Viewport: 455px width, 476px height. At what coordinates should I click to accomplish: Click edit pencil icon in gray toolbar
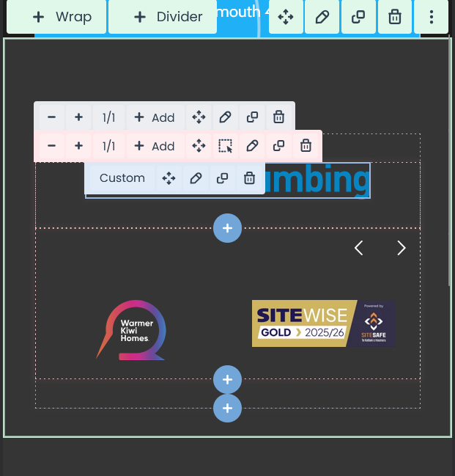pyautogui.click(x=226, y=117)
